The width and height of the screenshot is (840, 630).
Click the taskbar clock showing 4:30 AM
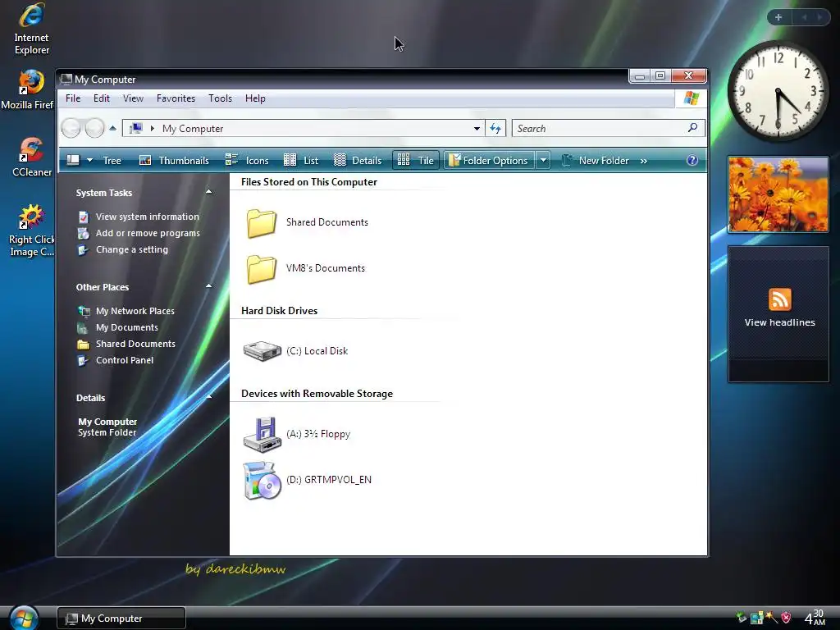click(x=815, y=618)
